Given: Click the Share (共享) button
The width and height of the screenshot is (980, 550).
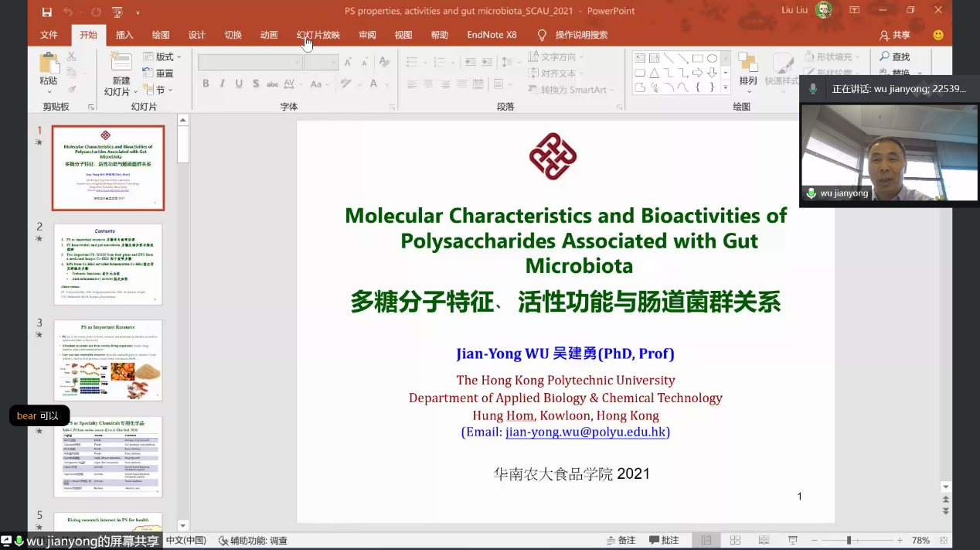Looking at the screenshot, I should point(895,35).
